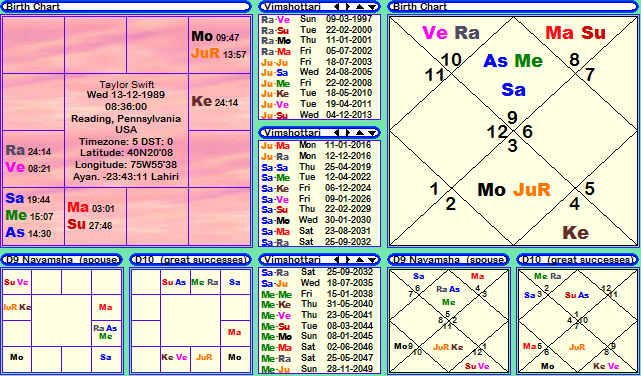Click down arrow in top Vimshottari header

tap(372, 7)
